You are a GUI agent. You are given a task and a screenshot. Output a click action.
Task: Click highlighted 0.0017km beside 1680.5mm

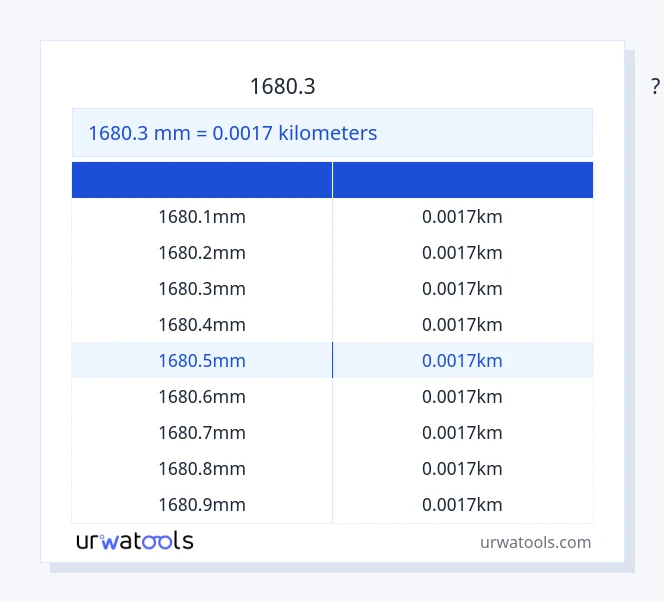click(462, 361)
